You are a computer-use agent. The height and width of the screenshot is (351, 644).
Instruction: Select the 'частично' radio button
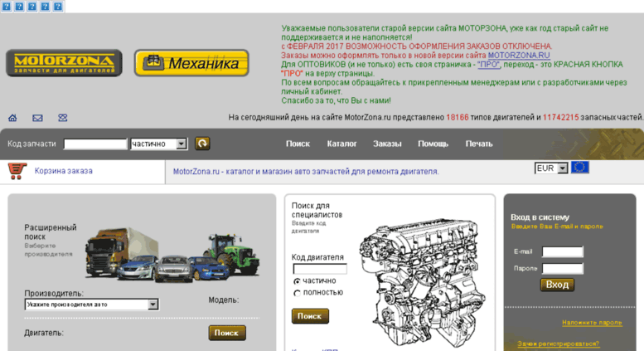coord(297,281)
